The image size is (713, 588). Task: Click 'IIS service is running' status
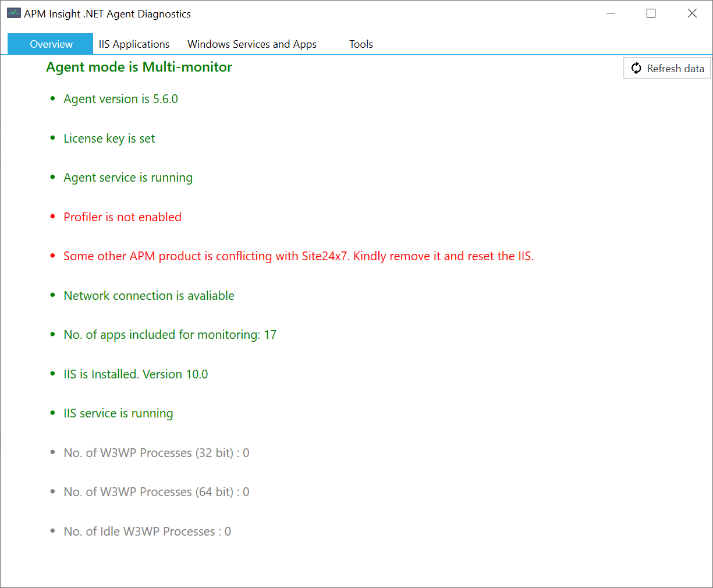(118, 413)
